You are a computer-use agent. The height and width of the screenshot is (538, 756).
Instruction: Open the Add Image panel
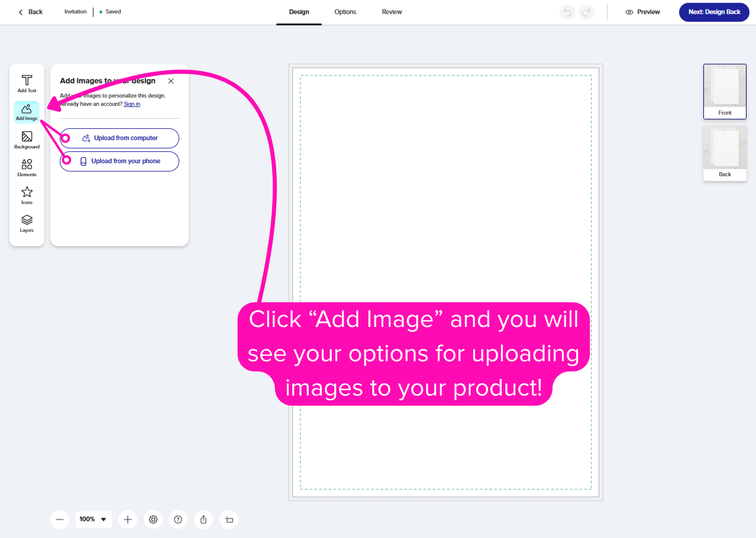click(x=27, y=111)
